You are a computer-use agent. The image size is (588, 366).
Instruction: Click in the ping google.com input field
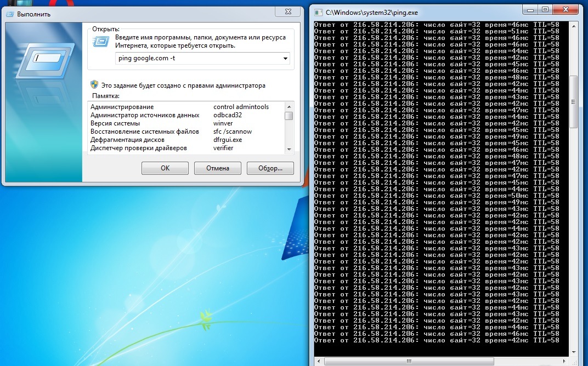[198, 59]
